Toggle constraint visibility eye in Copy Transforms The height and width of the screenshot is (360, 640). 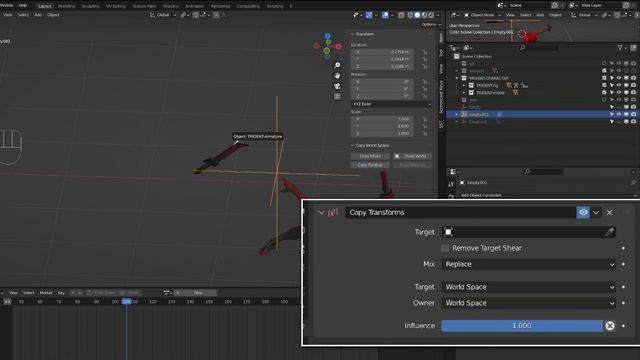pyautogui.click(x=583, y=212)
